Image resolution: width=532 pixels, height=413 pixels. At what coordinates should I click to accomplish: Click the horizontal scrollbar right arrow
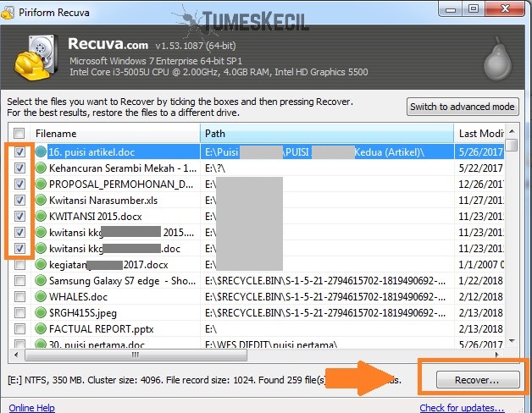click(x=497, y=355)
